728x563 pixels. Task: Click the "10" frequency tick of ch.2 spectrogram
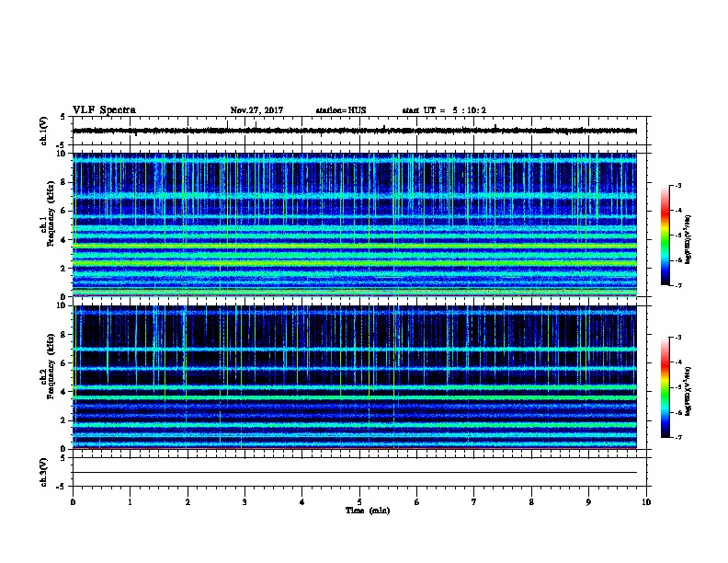tap(62, 305)
